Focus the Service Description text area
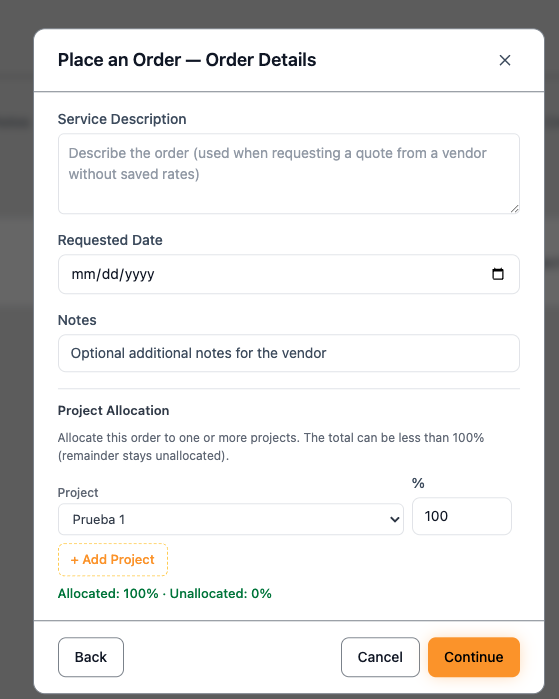This screenshot has width=559, height=699. click(289, 173)
